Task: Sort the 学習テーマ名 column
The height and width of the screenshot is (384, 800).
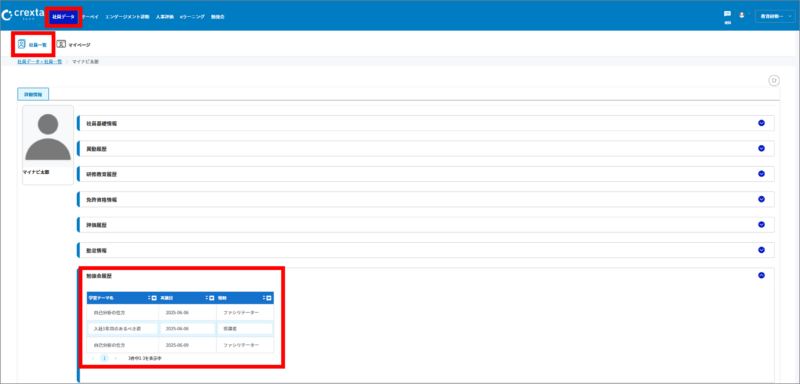Action: [x=149, y=297]
